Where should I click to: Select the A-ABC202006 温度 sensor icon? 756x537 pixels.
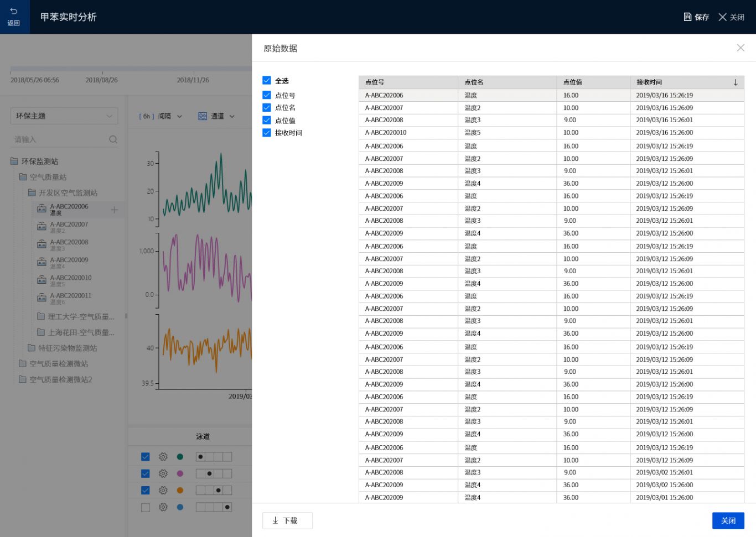42,209
